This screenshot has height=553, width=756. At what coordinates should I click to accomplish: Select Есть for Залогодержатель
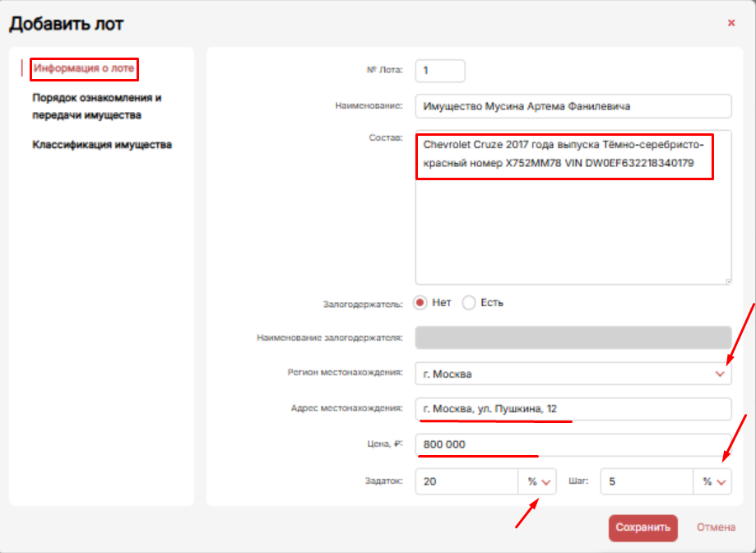pos(469,303)
